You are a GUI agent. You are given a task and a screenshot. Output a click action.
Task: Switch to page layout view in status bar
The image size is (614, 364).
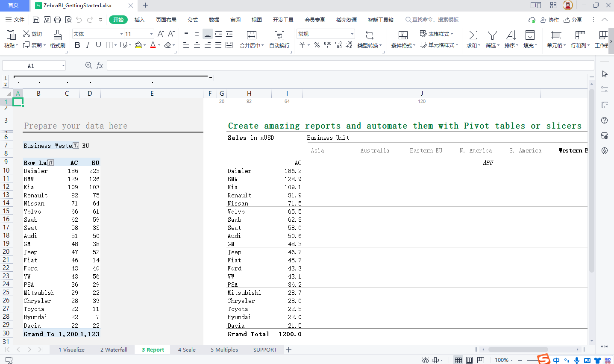click(469, 360)
